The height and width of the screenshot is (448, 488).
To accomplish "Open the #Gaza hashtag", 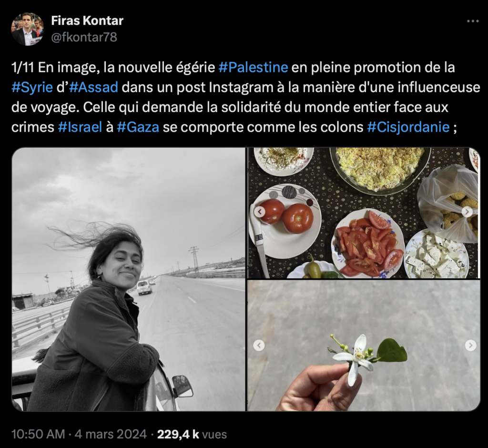I will pos(138,127).
